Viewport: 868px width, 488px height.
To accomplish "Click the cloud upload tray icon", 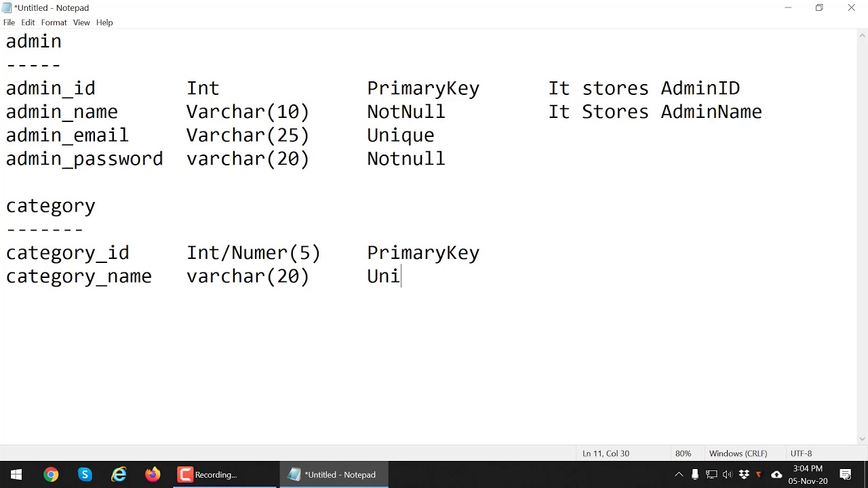I will point(776,474).
